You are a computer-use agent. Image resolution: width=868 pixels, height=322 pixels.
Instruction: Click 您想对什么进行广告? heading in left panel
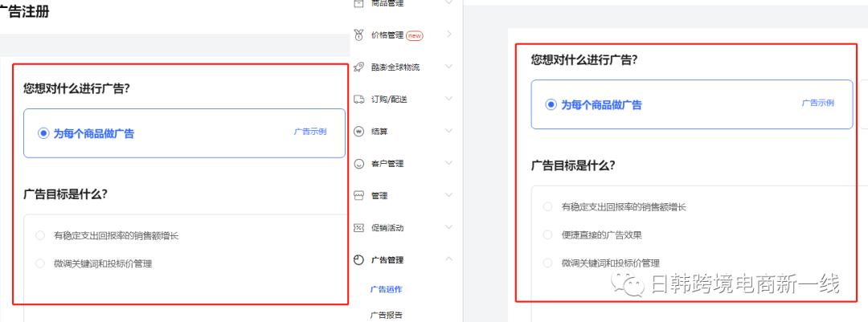click(76, 88)
